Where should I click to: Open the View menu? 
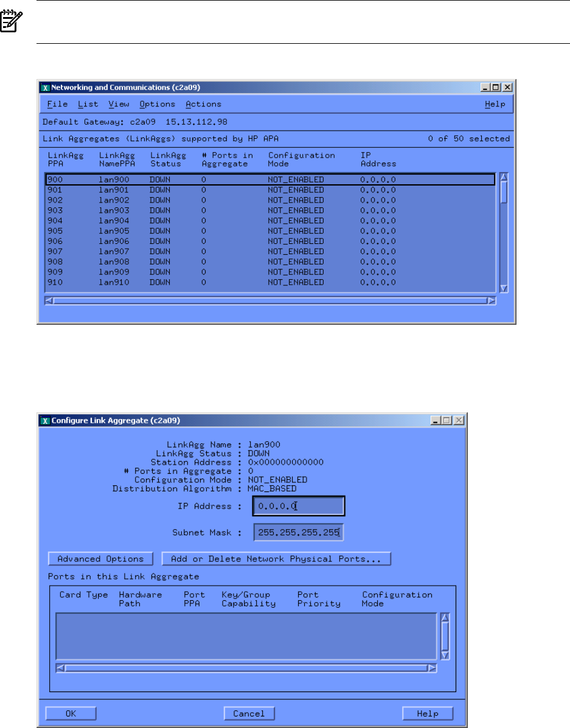click(119, 104)
